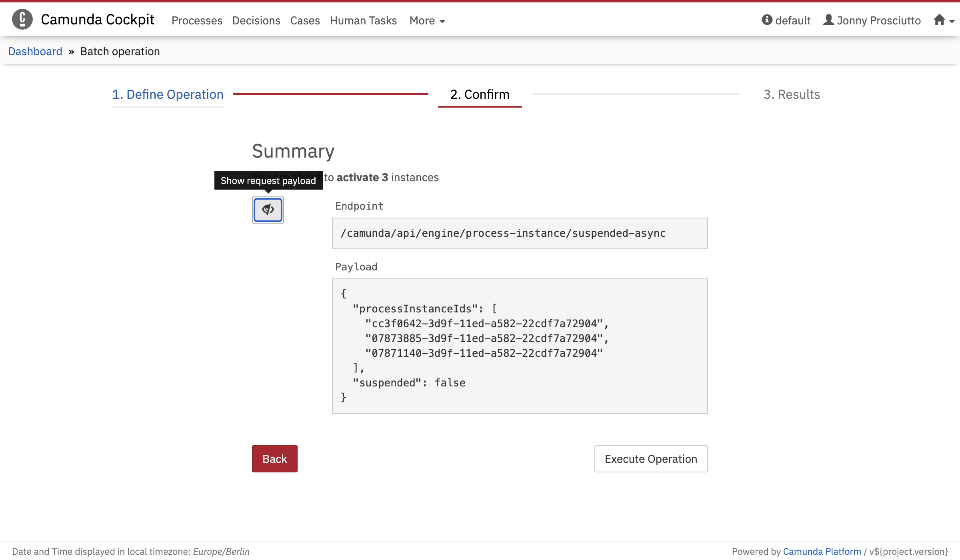Open the Processes page

click(197, 20)
